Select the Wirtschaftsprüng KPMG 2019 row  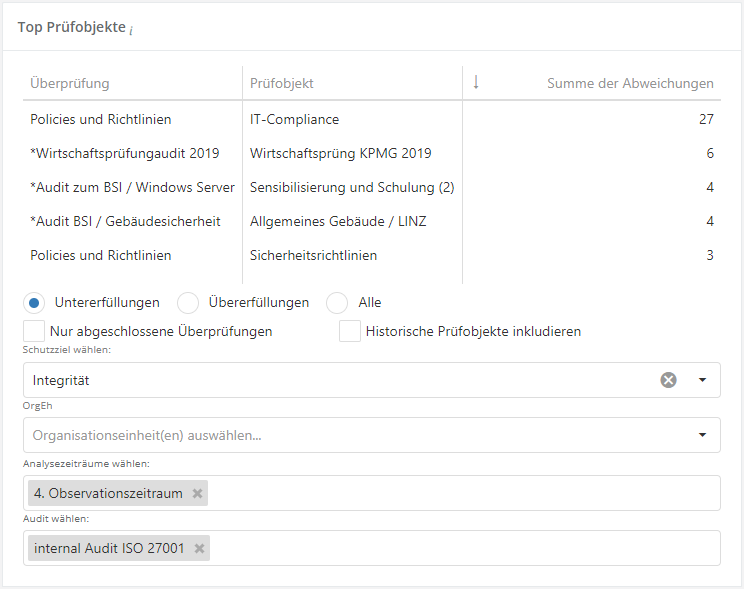340,153
